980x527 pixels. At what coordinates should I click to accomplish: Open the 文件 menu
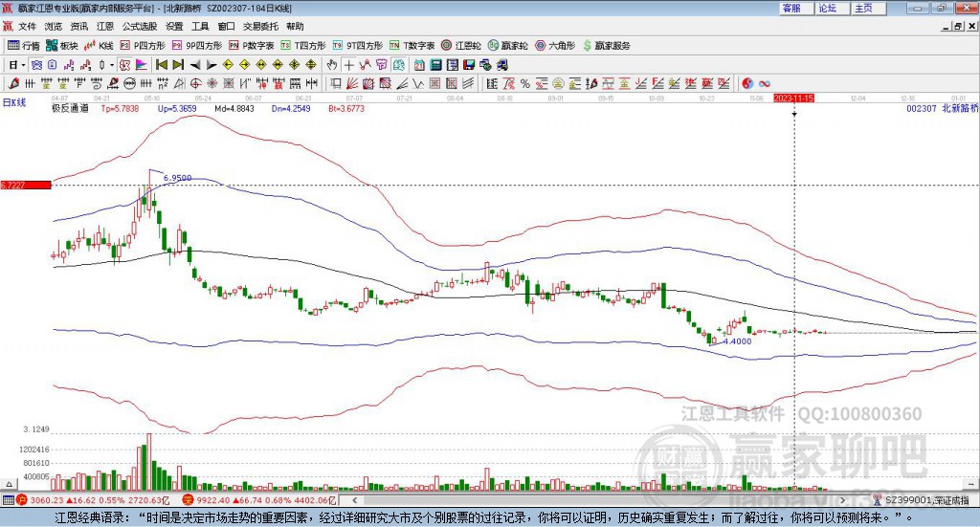click(28, 26)
